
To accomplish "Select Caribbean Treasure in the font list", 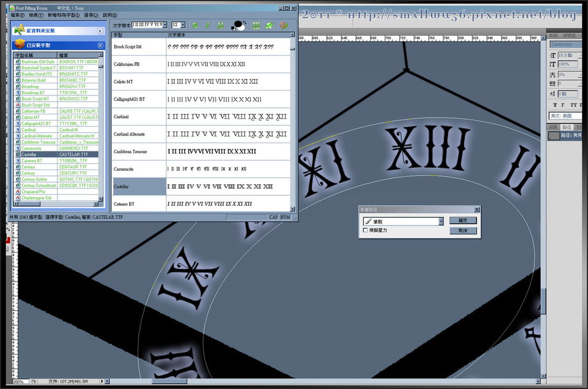I will click(56, 142).
